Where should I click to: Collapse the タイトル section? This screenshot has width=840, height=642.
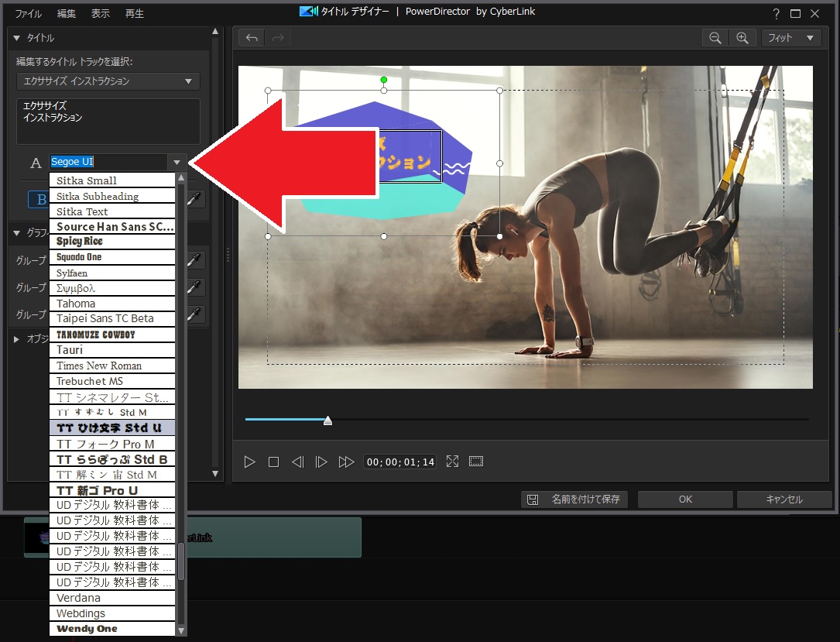pyautogui.click(x=16, y=38)
